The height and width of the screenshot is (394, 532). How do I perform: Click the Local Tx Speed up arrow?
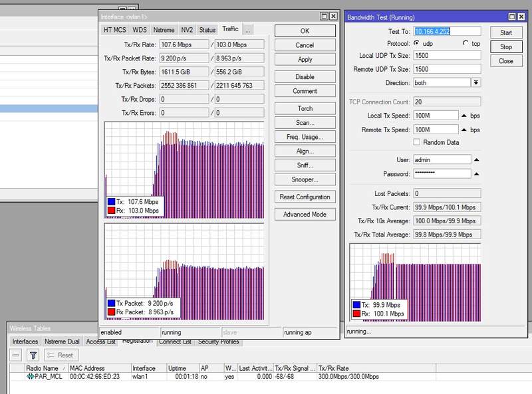pyautogui.click(x=464, y=116)
